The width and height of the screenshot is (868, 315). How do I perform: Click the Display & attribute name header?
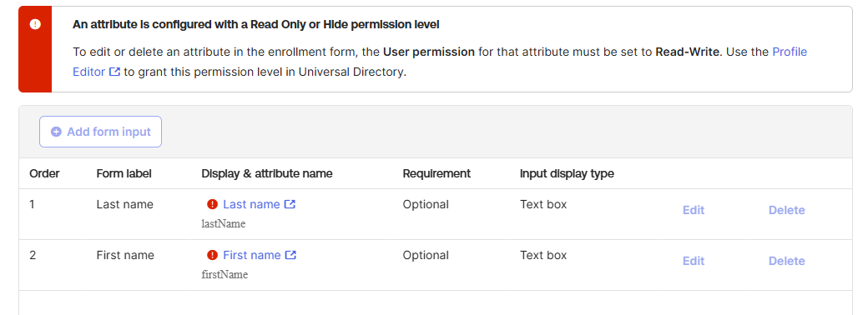pos(267,173)
